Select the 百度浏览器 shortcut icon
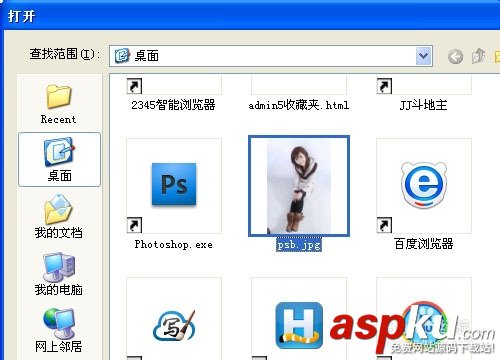This screenshot has height=360, width=500. coord(424,185)
